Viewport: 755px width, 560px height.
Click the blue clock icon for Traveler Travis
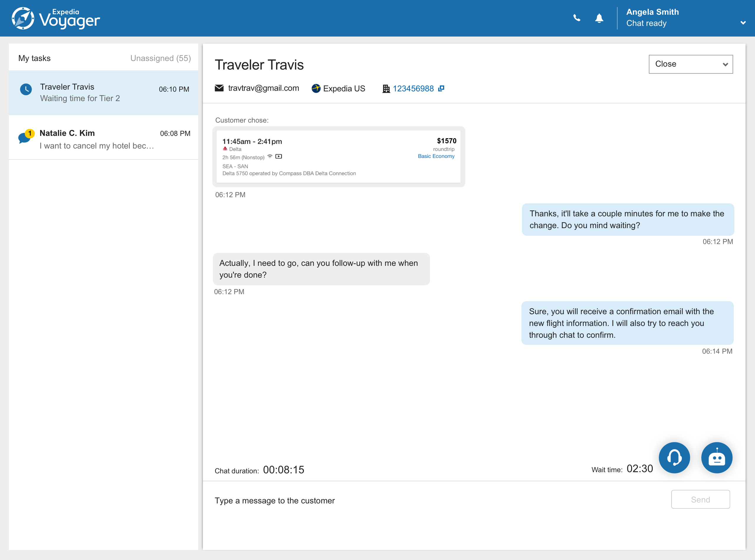pos(26,90)
